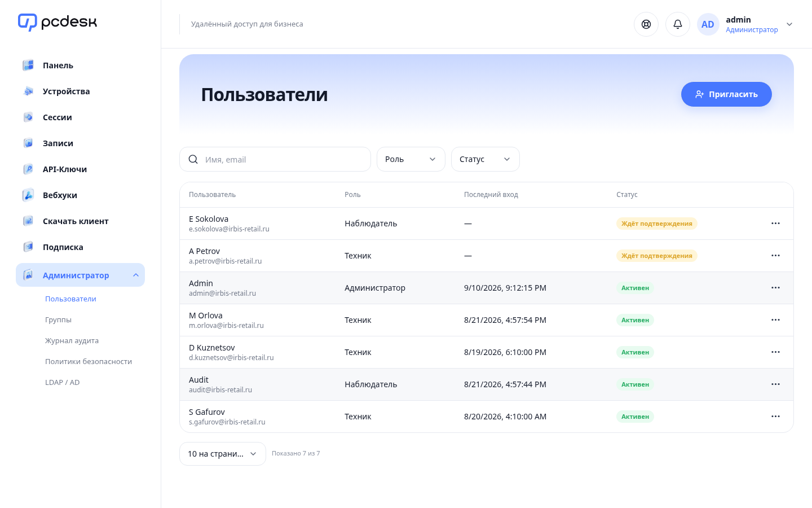Click Ждёт подтверждения badge for A Petrov
This screenshot has height=508, width=812.
coord(657,256)
